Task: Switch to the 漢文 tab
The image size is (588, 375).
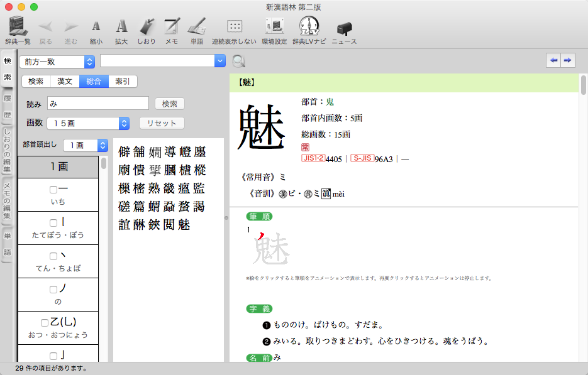Action: 65,81
